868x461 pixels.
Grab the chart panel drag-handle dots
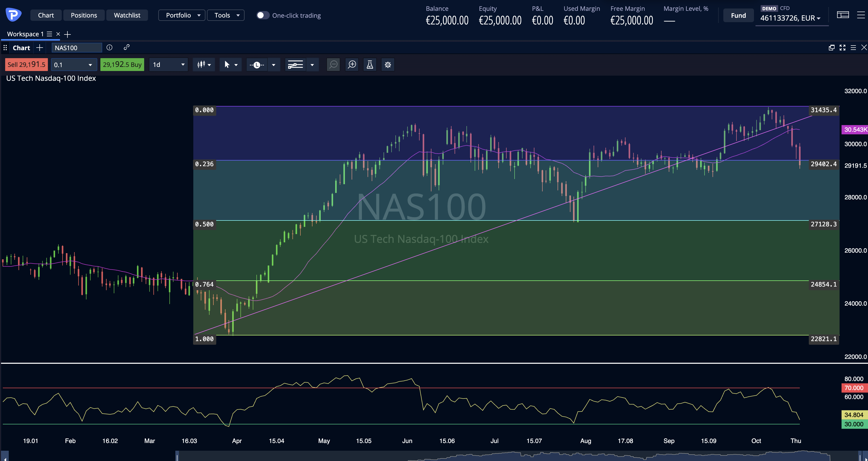5,48
